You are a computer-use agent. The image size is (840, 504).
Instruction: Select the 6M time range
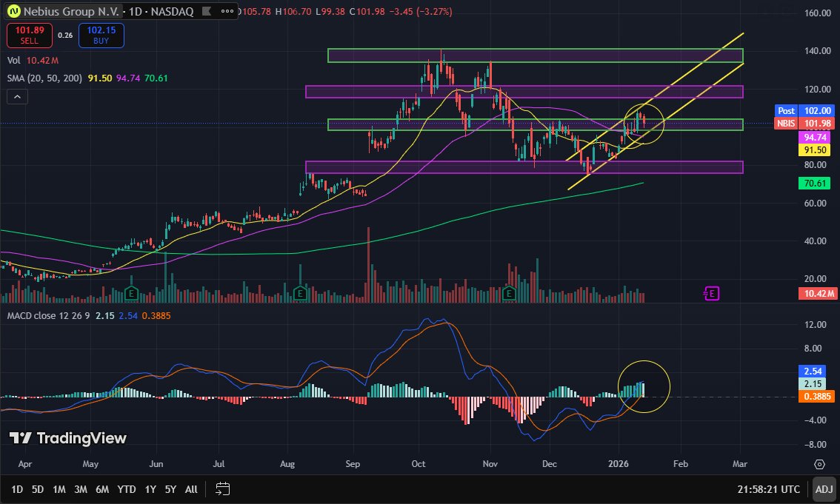pyautogui.click(x=102, y=489)
